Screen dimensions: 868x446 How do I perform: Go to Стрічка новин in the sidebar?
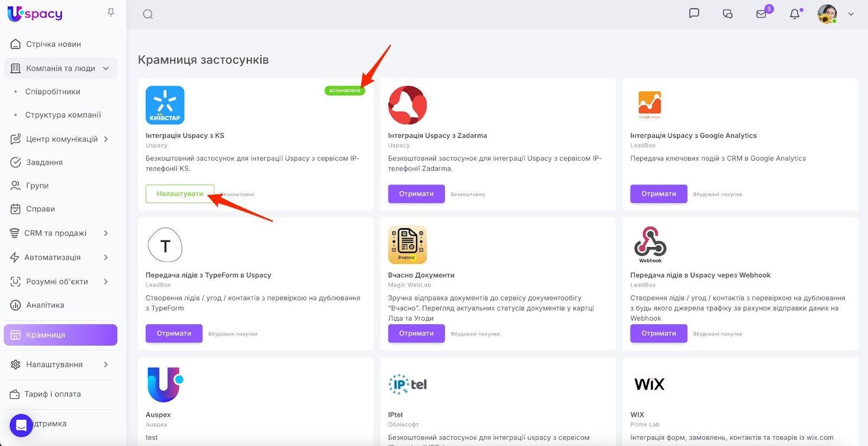tap(53, 44)
